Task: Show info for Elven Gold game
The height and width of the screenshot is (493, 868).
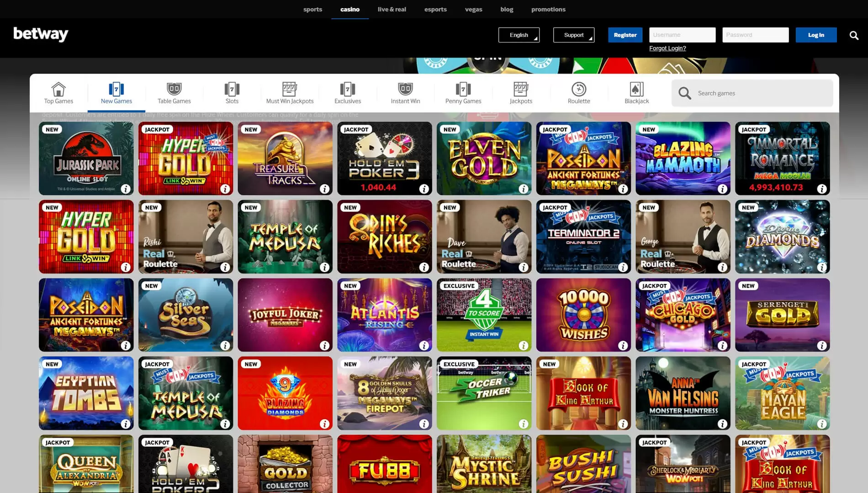Action: [524, 189]
